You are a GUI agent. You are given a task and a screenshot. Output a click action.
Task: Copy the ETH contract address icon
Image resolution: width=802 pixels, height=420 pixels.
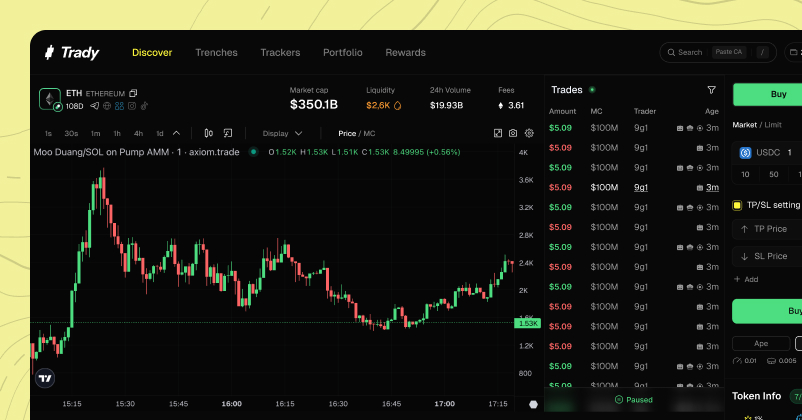(x=133, y=93)
